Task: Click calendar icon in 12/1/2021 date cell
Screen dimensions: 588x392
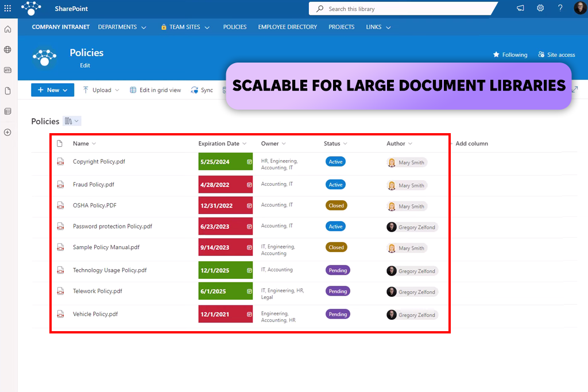Action: [x=249, y=315]
